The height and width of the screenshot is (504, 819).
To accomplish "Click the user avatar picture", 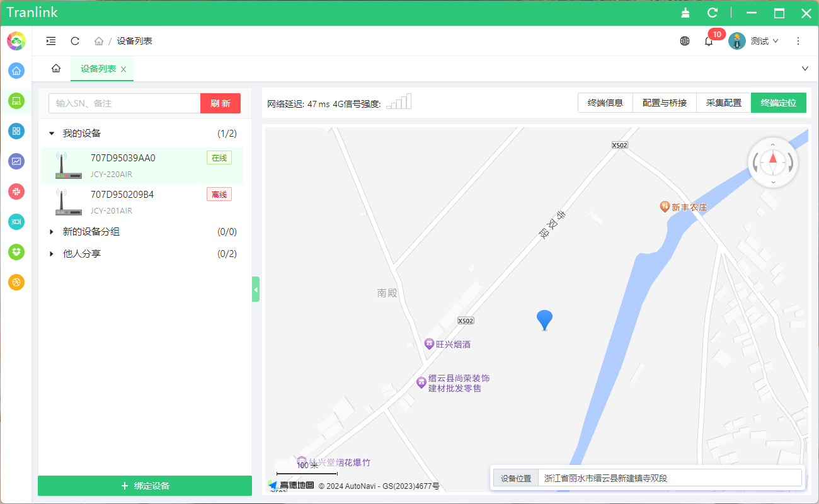I will pyautogui.click(x=737, y=41).
